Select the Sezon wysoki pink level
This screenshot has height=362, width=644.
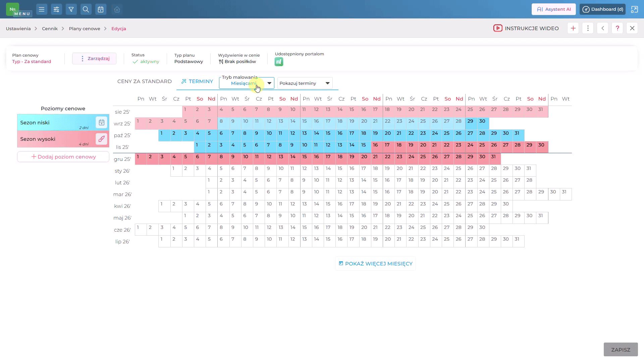[x=63, y=139]
